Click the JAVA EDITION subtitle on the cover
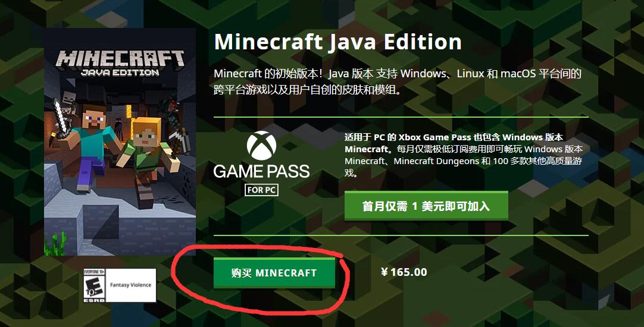Viewport: 644px width, 327px height. click(120, 73)
